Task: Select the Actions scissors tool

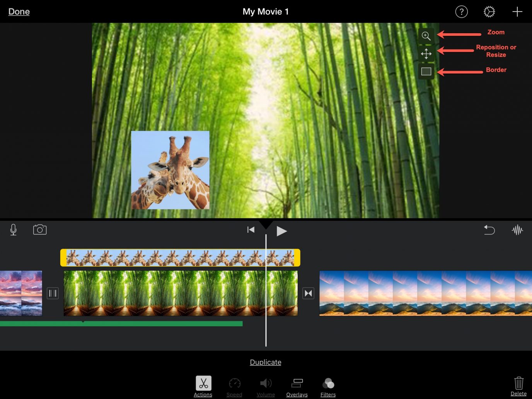Action: (x=203, y=385)
